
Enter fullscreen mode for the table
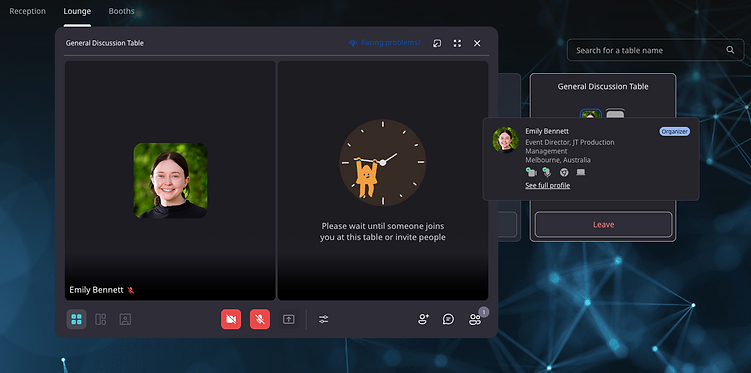pos(457,43)
